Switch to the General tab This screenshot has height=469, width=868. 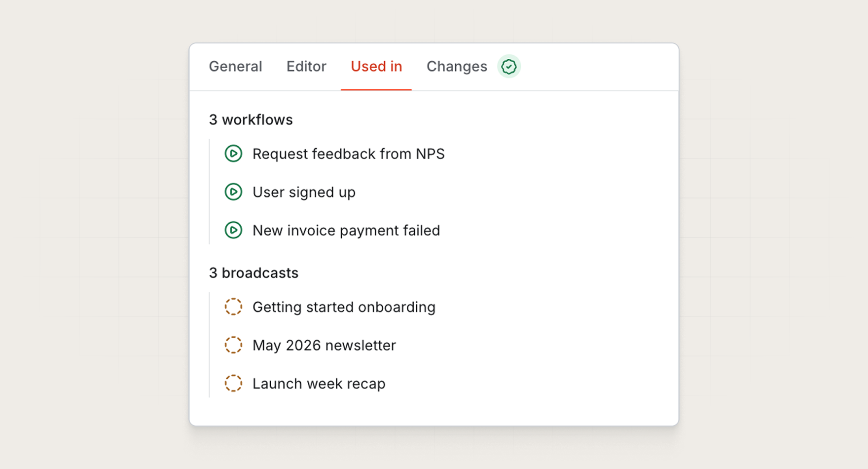[235, 67]
